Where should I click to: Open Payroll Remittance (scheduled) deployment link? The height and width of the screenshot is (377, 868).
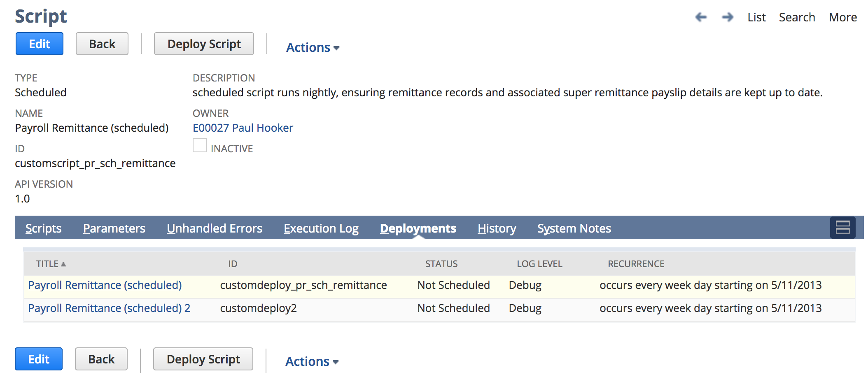tap(105, 285)
